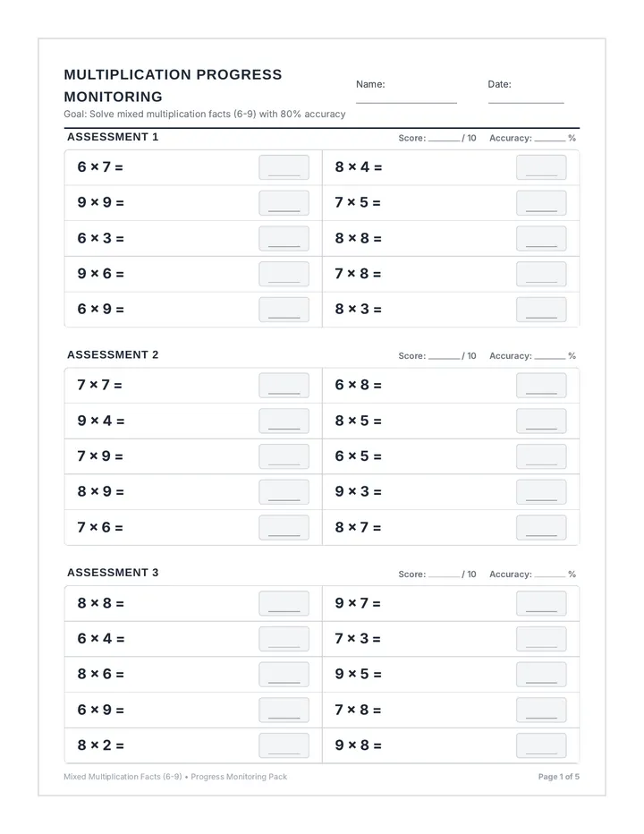
Task: Select the answer box for 8 × 6
Action: (x=284, y=675)
